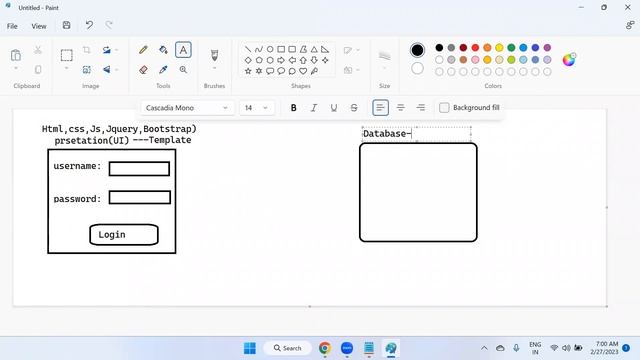Viewport: 640px width, 360px height.
Task: Select the Heart shape
Action: (303, 71)
